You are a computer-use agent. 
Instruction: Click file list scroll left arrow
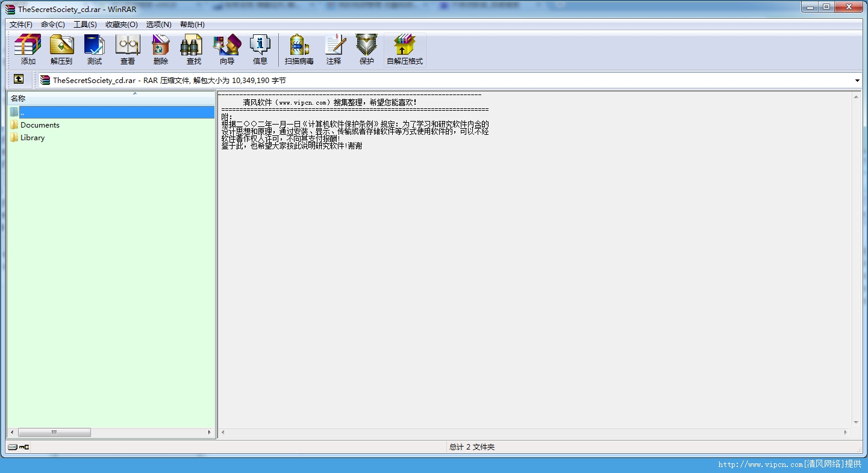point(12,432)
